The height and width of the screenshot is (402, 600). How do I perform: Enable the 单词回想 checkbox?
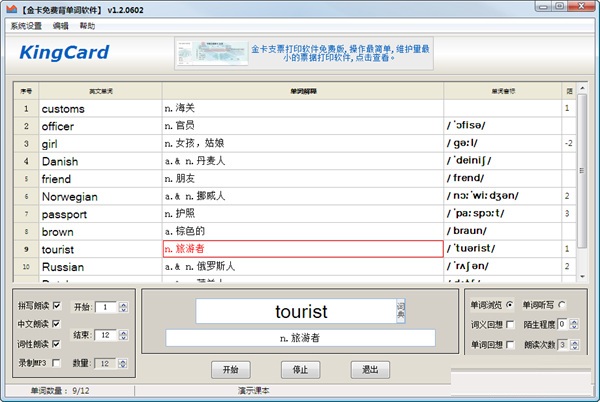click(x=510, y=345)
